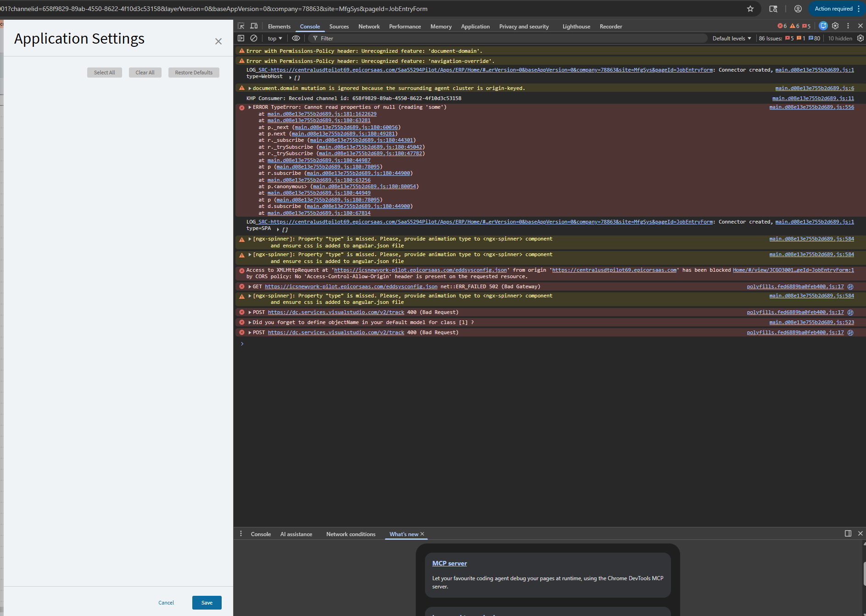Open console settings gear beside 10 hidden
866x616 pixels.
(860, 38)
